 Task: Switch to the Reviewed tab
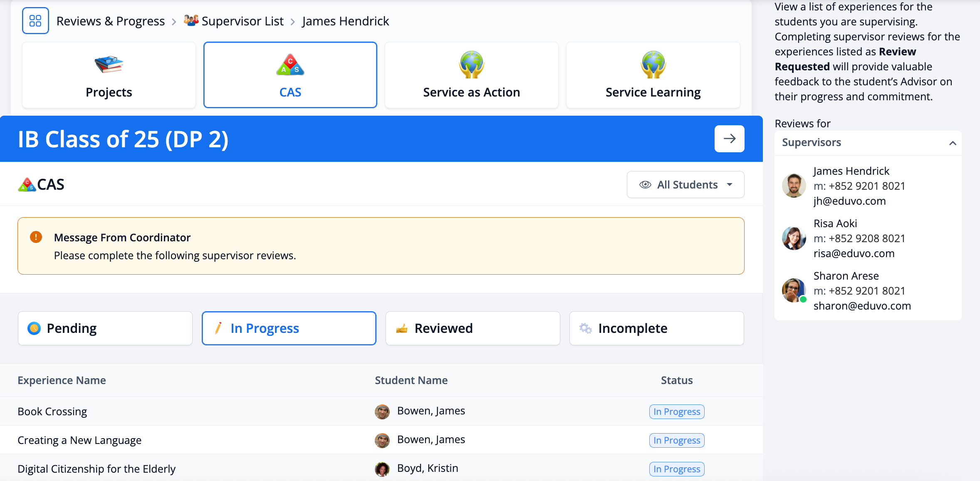pos(473,328)
